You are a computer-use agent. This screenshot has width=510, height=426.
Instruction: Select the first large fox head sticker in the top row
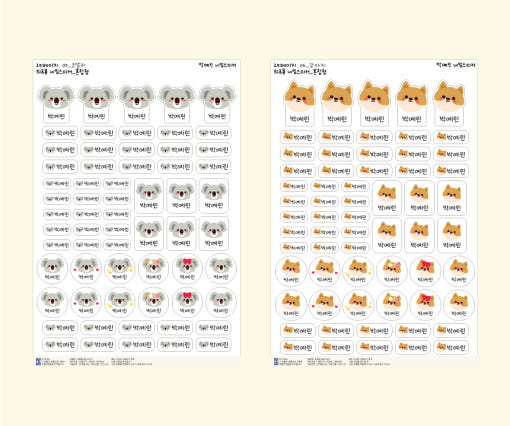299,103
